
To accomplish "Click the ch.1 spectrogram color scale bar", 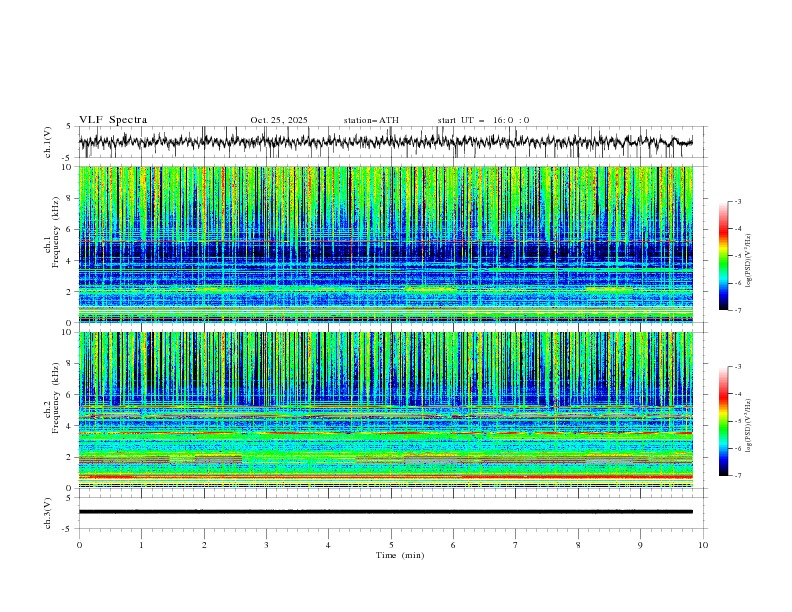I will (723, 256).
